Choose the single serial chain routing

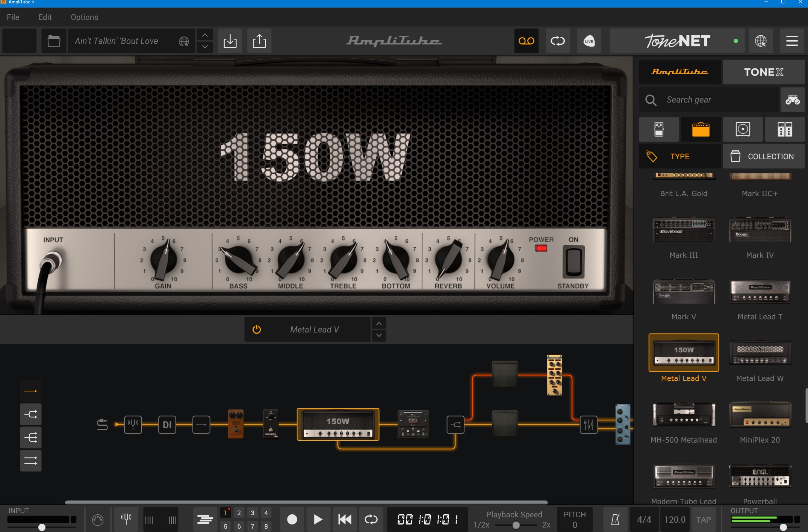(x=31, y=391)
